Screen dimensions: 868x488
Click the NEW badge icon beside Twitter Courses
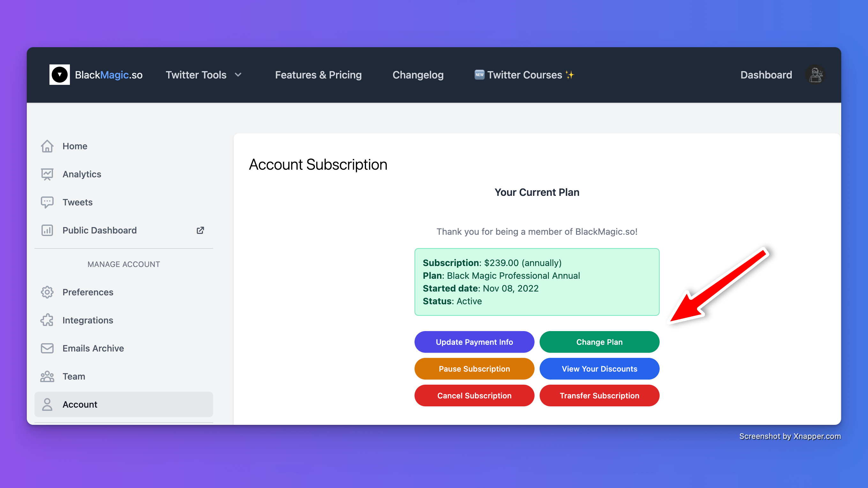(x=480, y=74)
